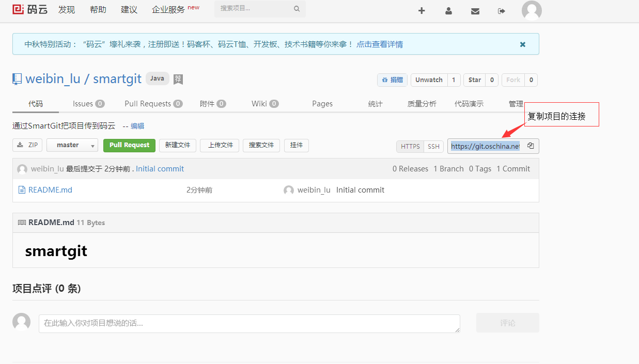Click 1 Branch in stats bar
The height and width of the screenshot is (364, 639).
pyautogui.click(x=448, y=169)
